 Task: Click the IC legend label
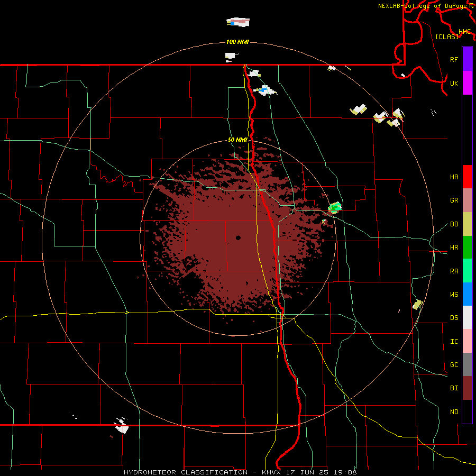coord(454,342)
